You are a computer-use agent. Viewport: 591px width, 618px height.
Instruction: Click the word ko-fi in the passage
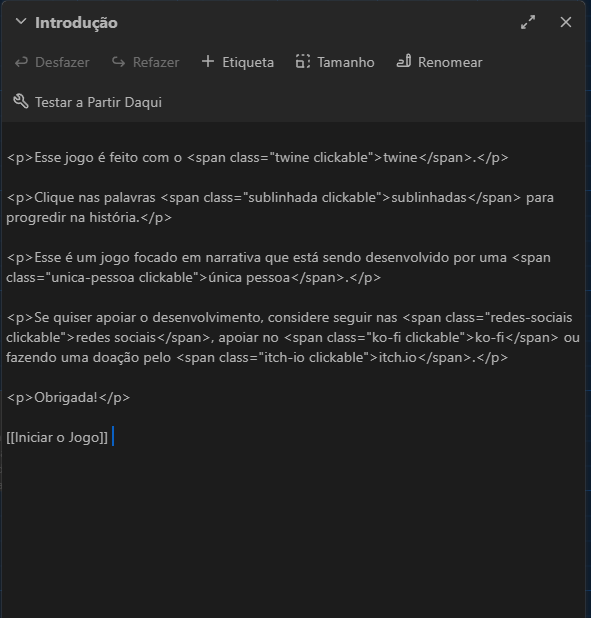tap(489, 338)
